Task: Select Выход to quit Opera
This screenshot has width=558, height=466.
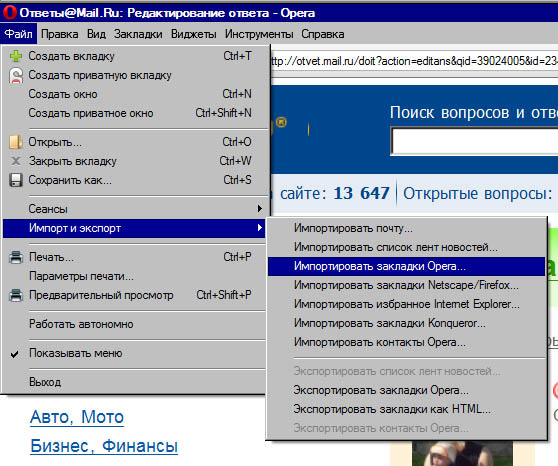Action: tap(134, 382)
